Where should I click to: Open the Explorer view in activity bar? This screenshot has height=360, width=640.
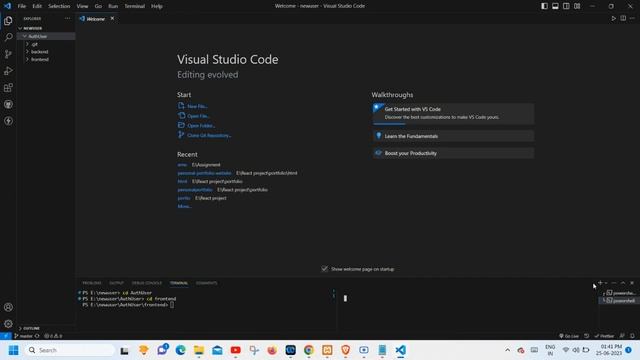point(8,20)
